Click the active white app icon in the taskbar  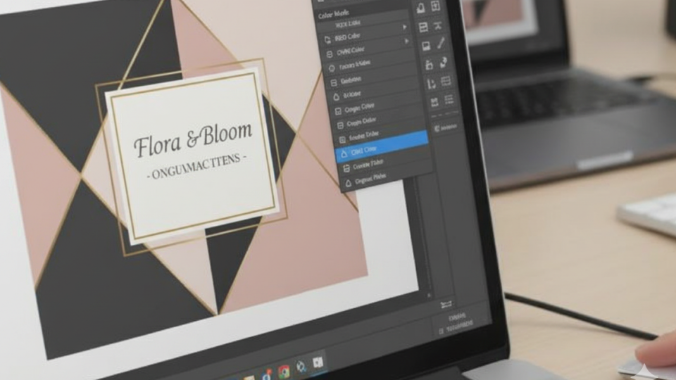click(318, 362)
